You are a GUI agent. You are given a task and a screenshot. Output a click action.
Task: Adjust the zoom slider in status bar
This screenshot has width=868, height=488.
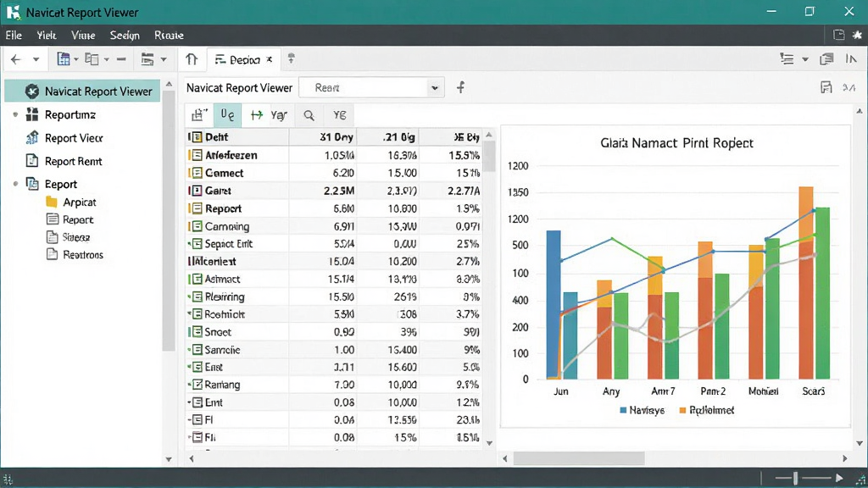point(795,478)
